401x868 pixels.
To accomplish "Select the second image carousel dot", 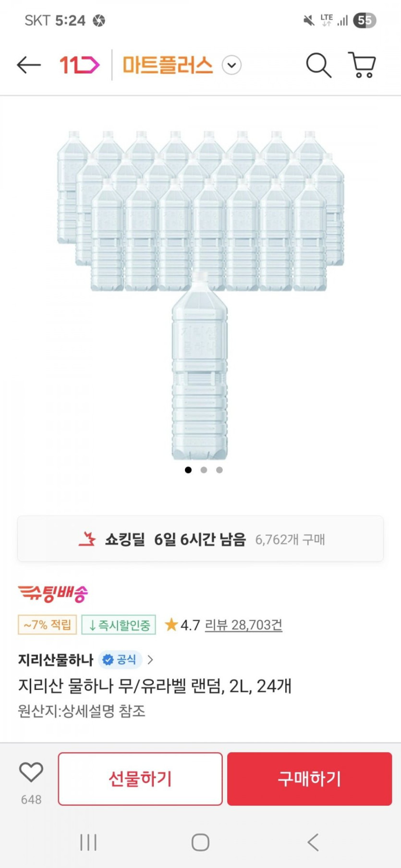I will tap(204, 470).
